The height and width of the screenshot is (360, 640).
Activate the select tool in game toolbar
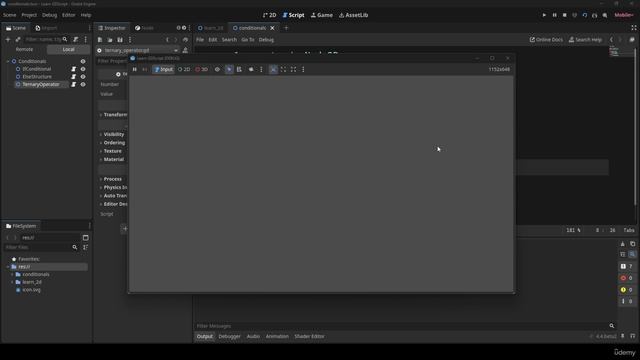(x=229, y=69)
